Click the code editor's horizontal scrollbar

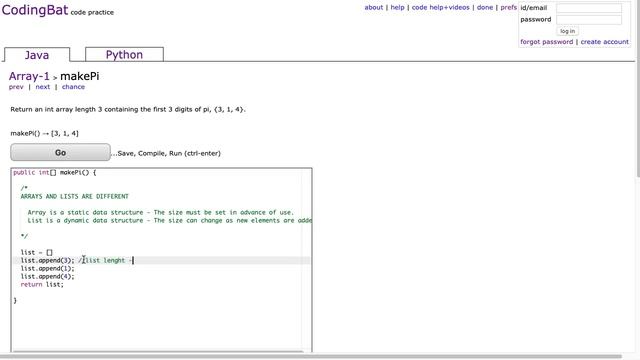pos(158,351)
